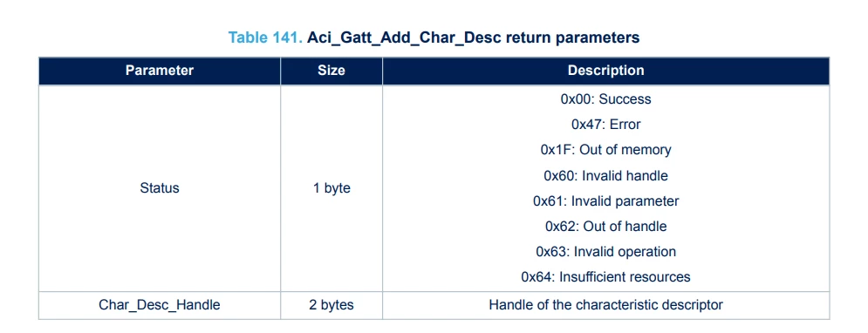Viewport: 868px width, 333px height.
Task: Click the Parameter column header
Action: coord(160,71)
